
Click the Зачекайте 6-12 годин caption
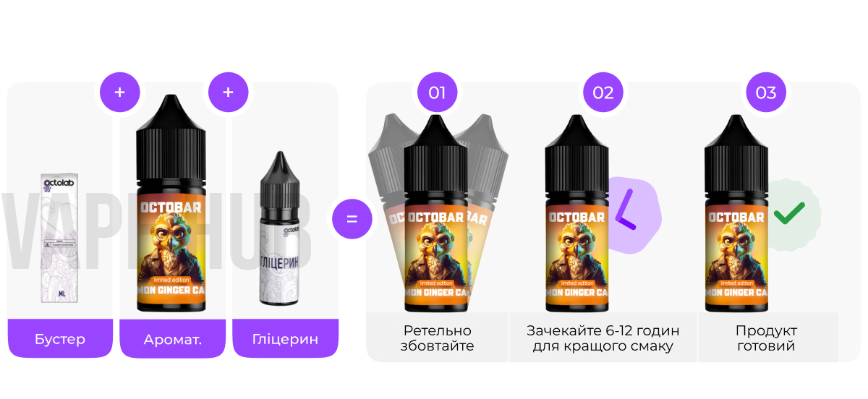[x=603, y=338]
